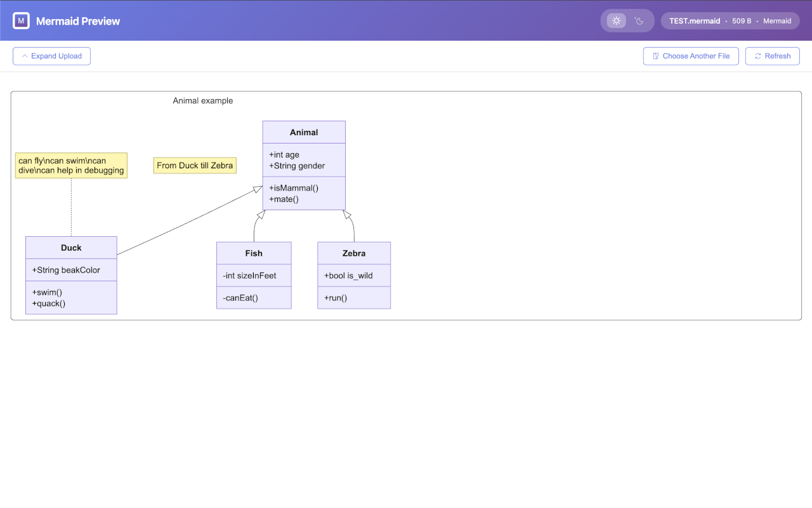Select the Zebra class header
Screen dimensions: 812x508
click(354, 253)
